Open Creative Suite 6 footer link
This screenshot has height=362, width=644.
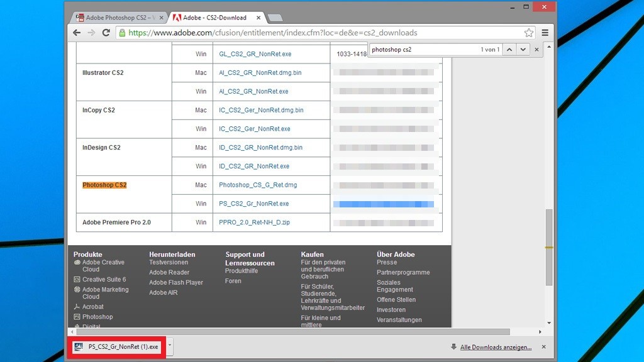104,280
